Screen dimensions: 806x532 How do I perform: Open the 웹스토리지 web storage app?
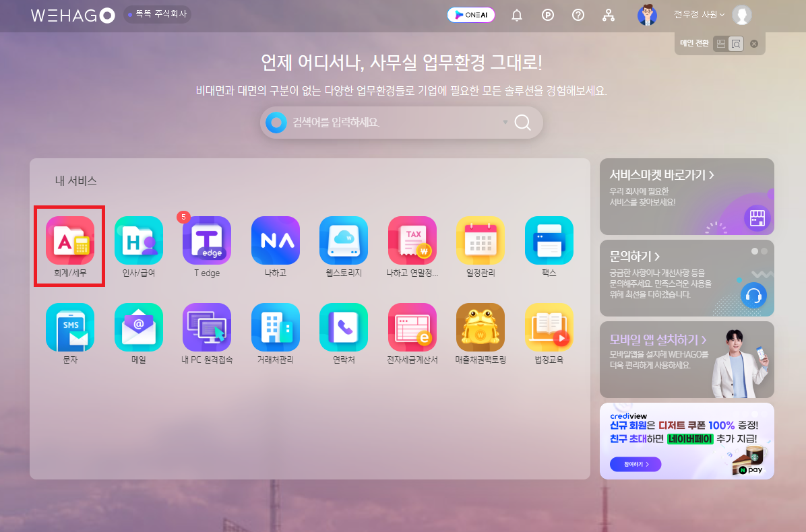point(344,240)
